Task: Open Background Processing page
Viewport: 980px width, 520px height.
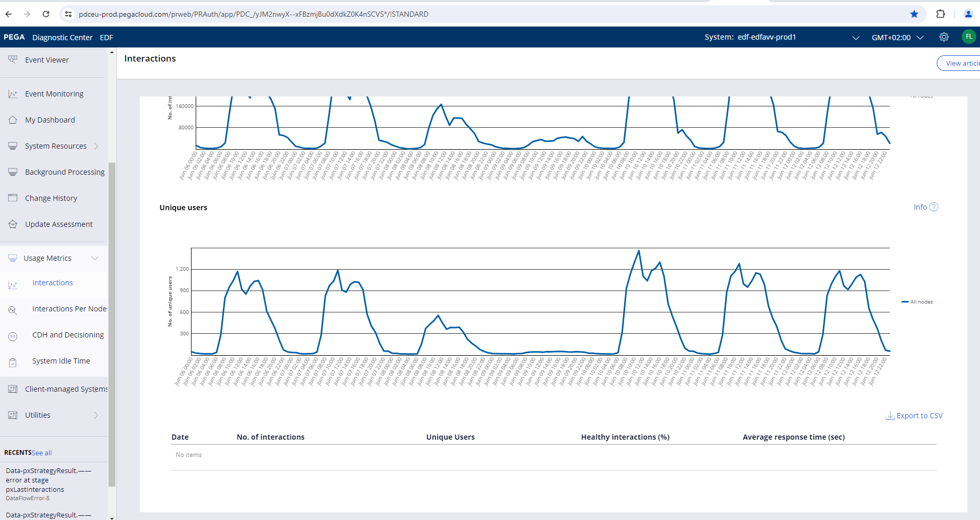Action: click(x=65, y=172)
